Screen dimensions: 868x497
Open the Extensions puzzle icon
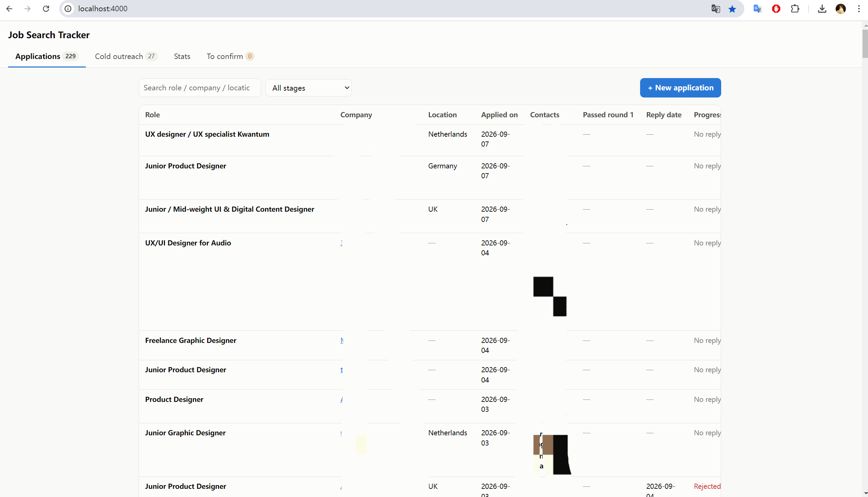pos(795,9)
